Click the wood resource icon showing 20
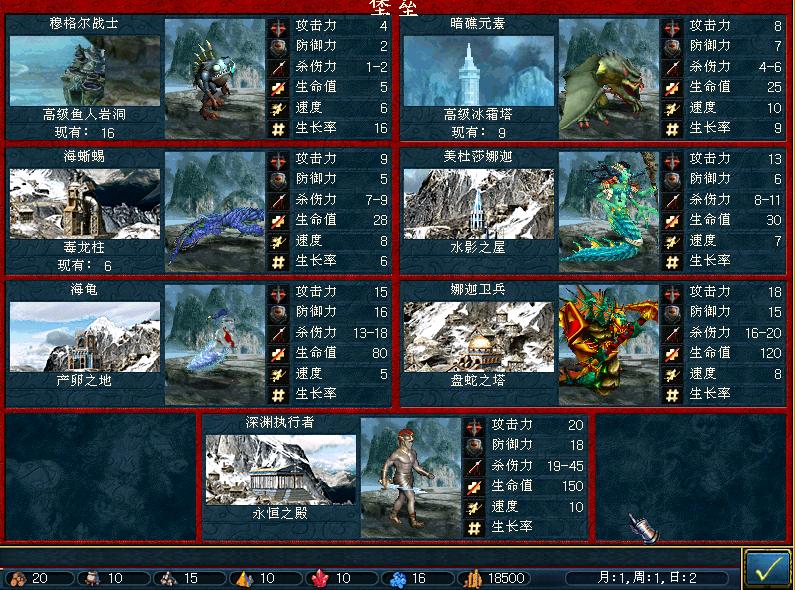Screen dimensions: 795x590 [x=18, y=578]
